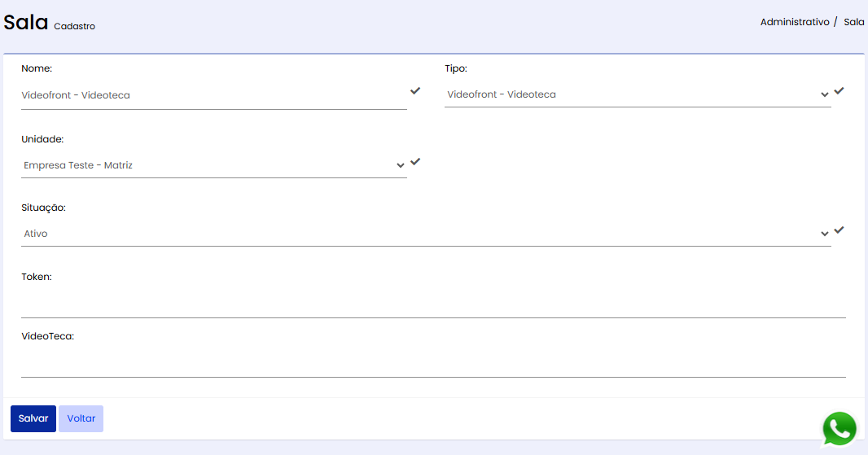Viewport: 868px width, 455px height.
Task: Open the Unidade select showing Empresa Teste - Matriz
Action: (x=213, y=165)
